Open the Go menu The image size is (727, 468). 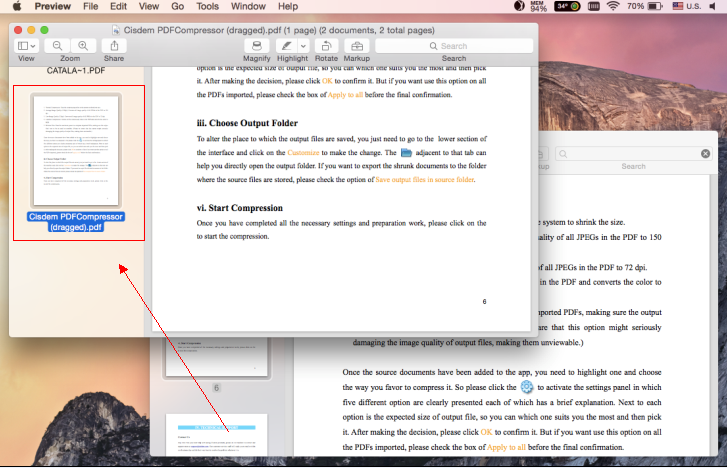178,6
